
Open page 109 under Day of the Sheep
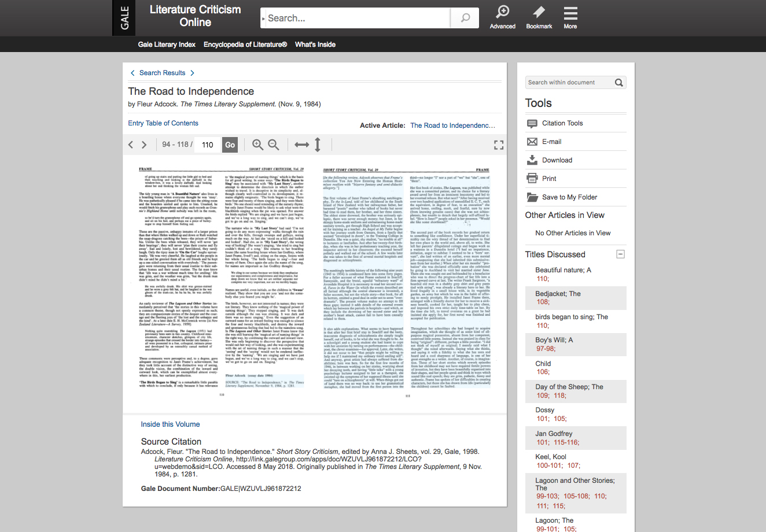click(542, 396)
